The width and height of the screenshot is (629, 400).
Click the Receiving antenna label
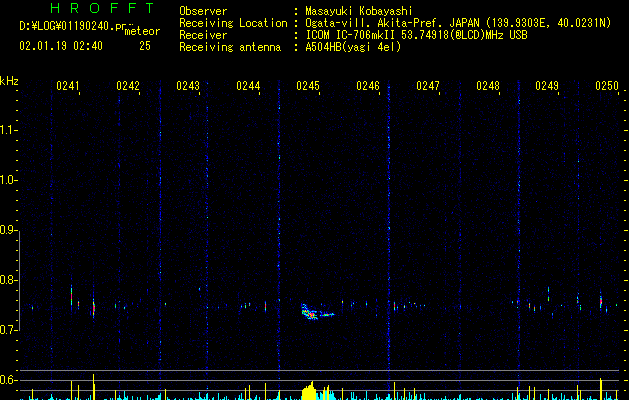(230, 47)
